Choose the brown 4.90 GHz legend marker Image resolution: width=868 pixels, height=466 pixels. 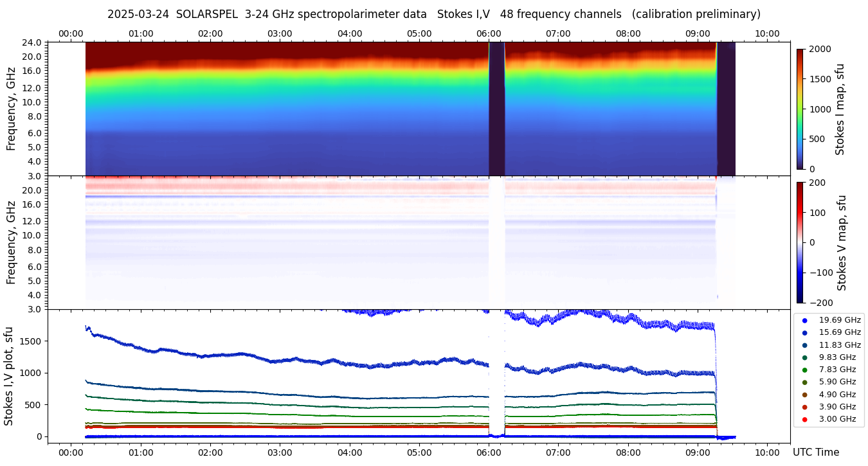tap(804, 395)
